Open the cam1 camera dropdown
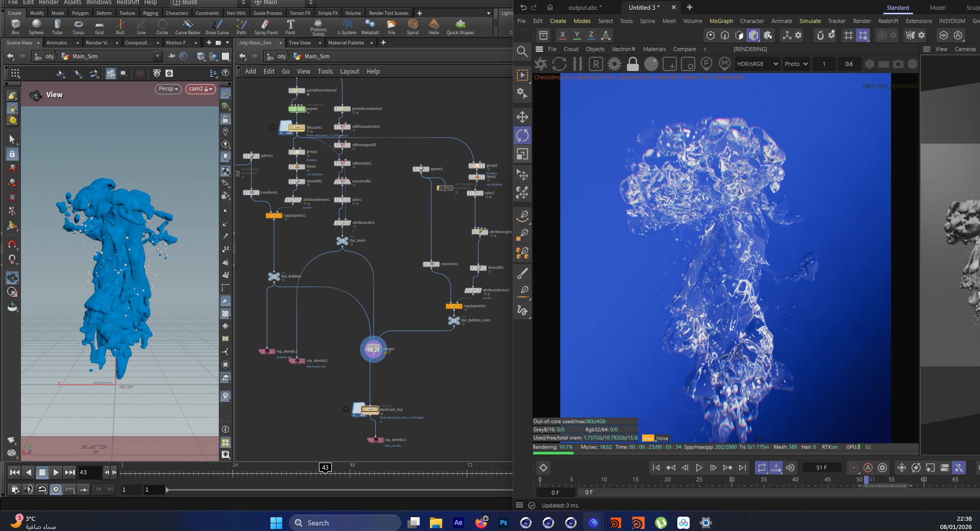 coord(200,89)
